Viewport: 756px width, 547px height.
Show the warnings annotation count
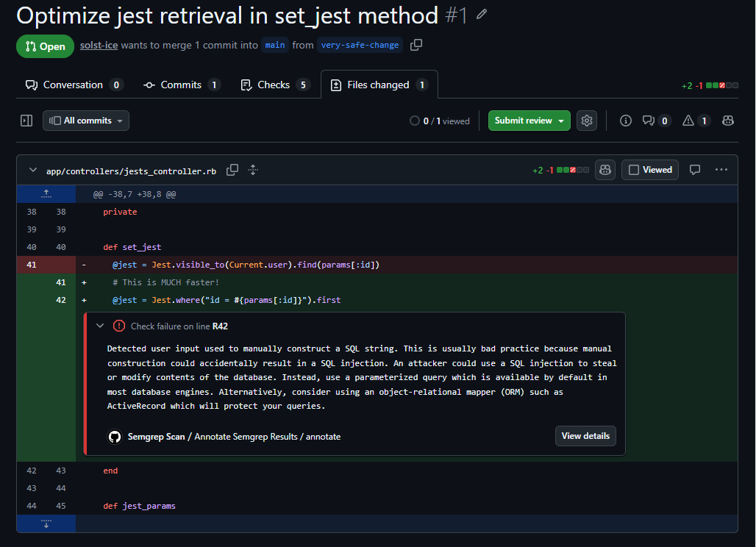[696, 121]
